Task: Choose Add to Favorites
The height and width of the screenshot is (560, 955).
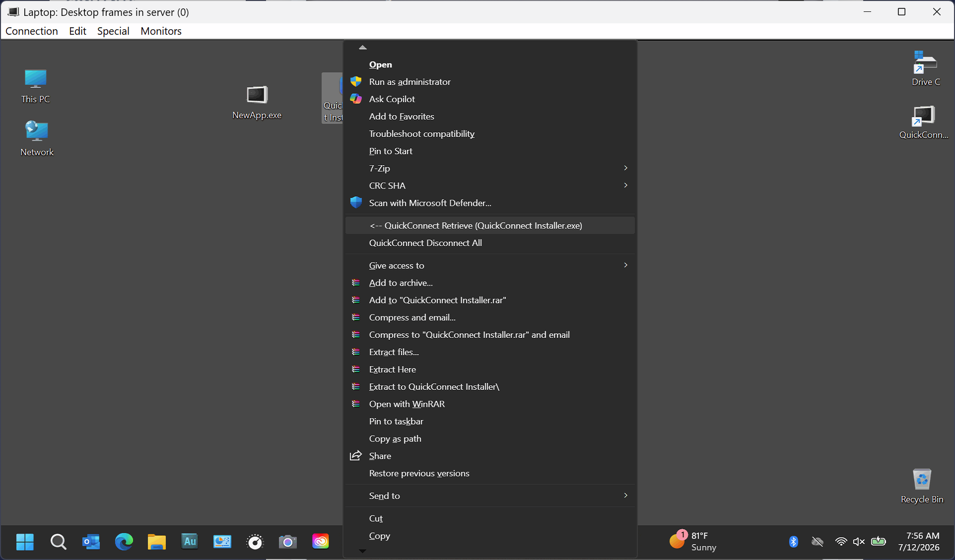Action: (x=490, y=117)
